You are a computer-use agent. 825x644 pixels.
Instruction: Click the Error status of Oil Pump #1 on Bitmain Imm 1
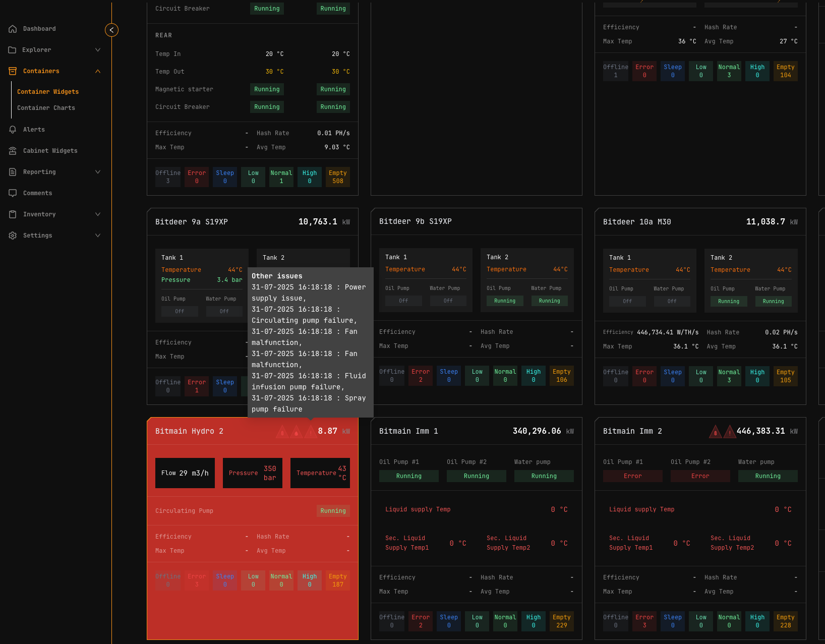click(633, 476)
